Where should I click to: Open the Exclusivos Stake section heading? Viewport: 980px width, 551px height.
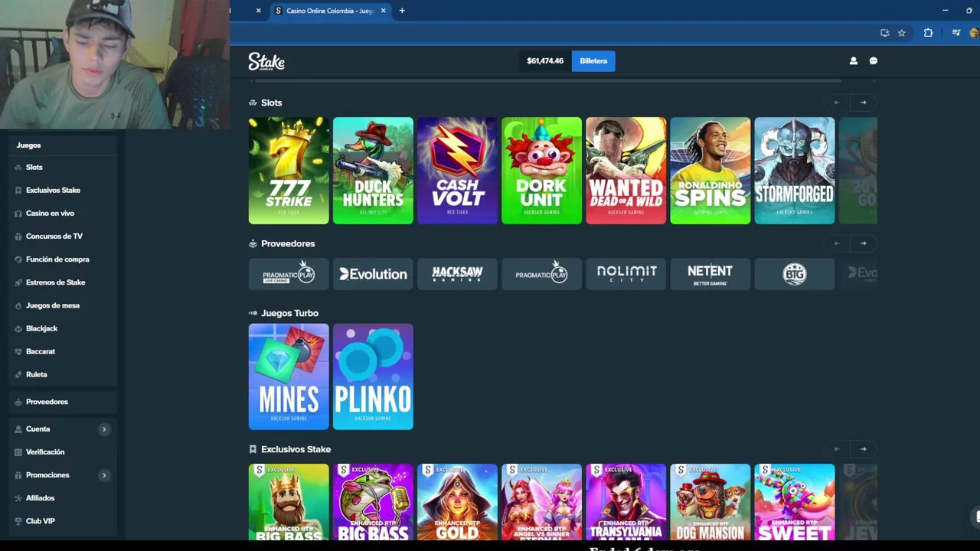pos(296,449)
